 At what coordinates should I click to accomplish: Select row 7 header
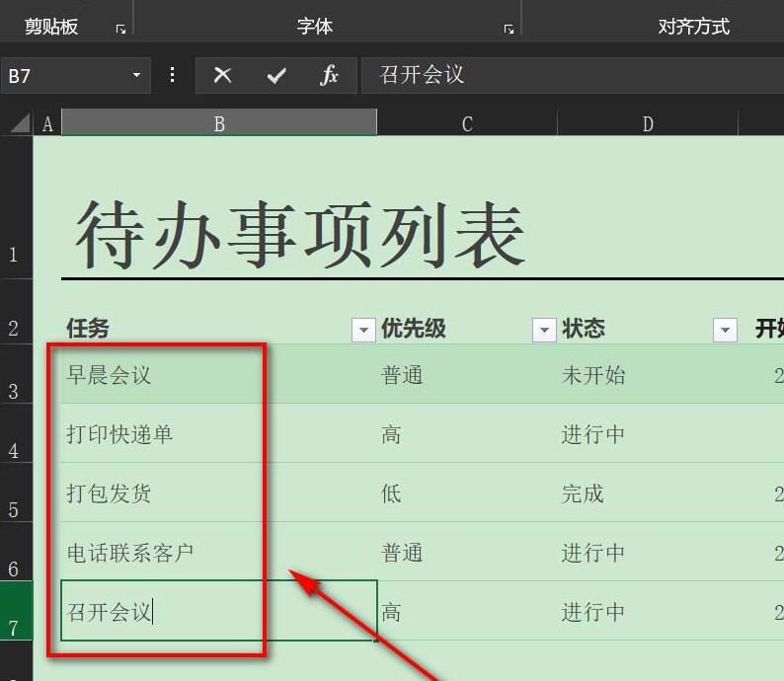coord(16,611)
